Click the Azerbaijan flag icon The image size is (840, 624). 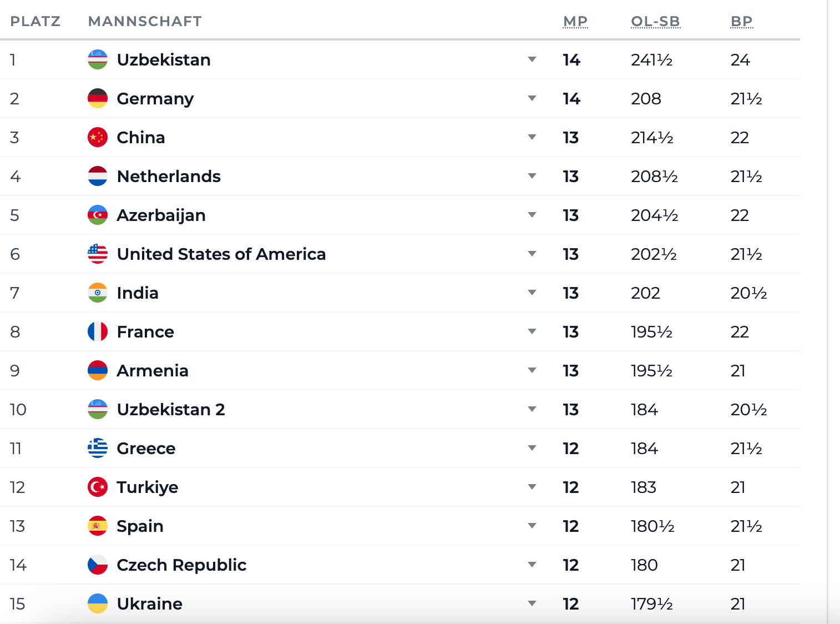[98, 215]
